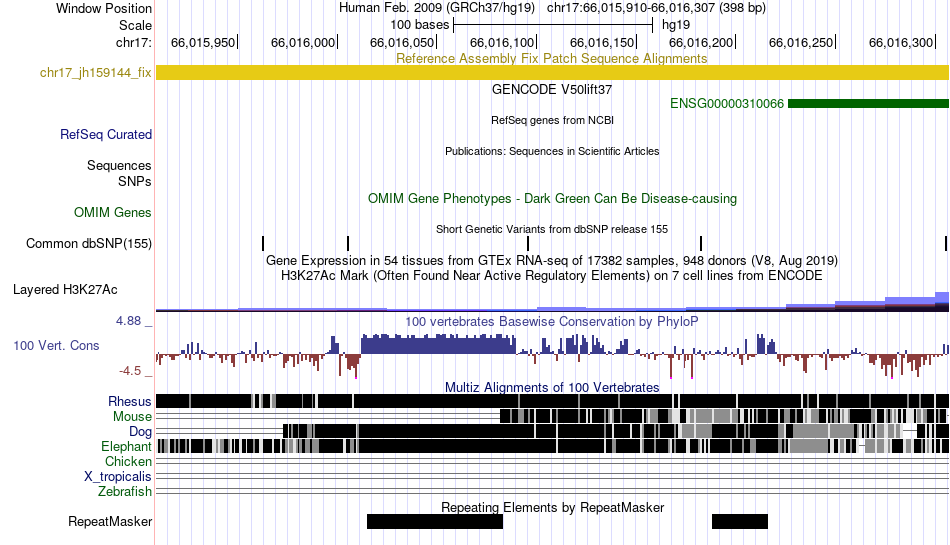Click the Layered H3K27Ac track label

pos(65,289)
